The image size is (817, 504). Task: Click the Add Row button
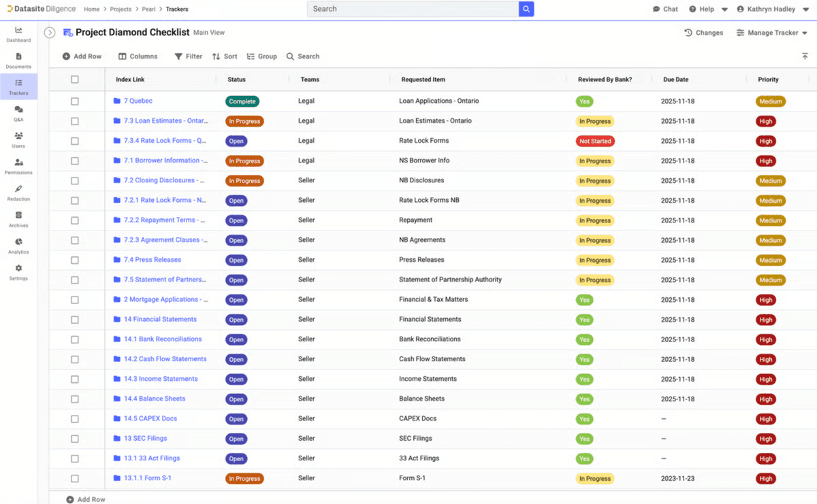[82, 56]
